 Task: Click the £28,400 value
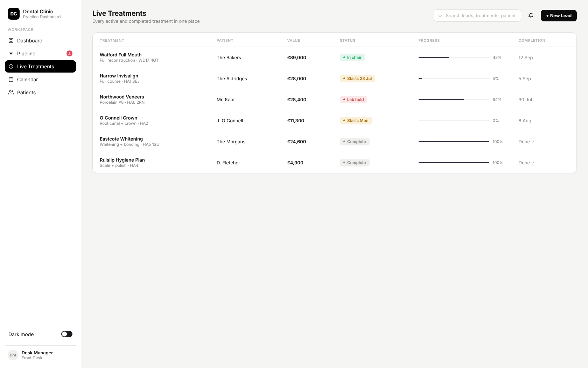point(297,100)
